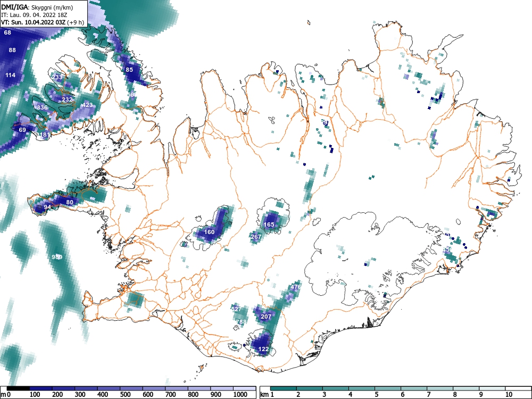This screenshot has height=399, width=532.
Task: Click the visibility value '68' on the map
Action: click(7, 32)
